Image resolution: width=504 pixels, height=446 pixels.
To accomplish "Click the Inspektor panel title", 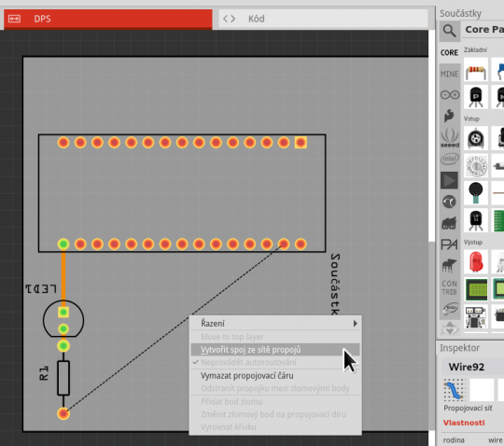I will pos(459,348).
